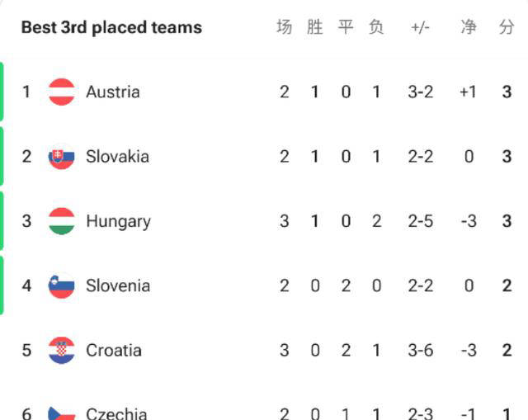Click the Slovenia flag icon
528x420 pixels.
62,286
